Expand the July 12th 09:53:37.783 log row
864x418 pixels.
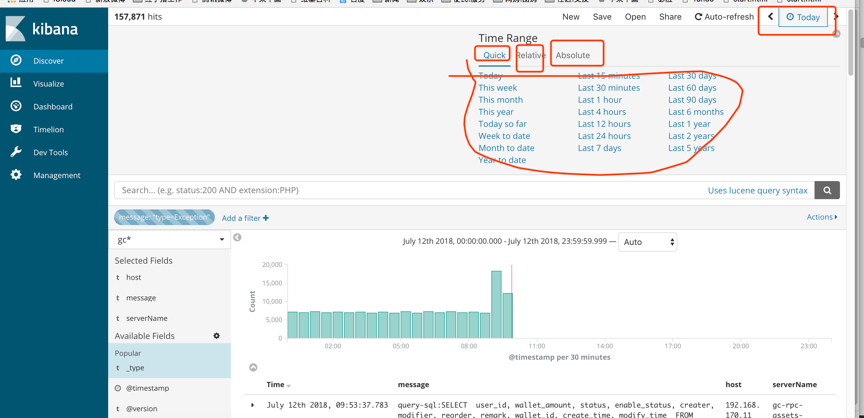[x=253, y=405]
